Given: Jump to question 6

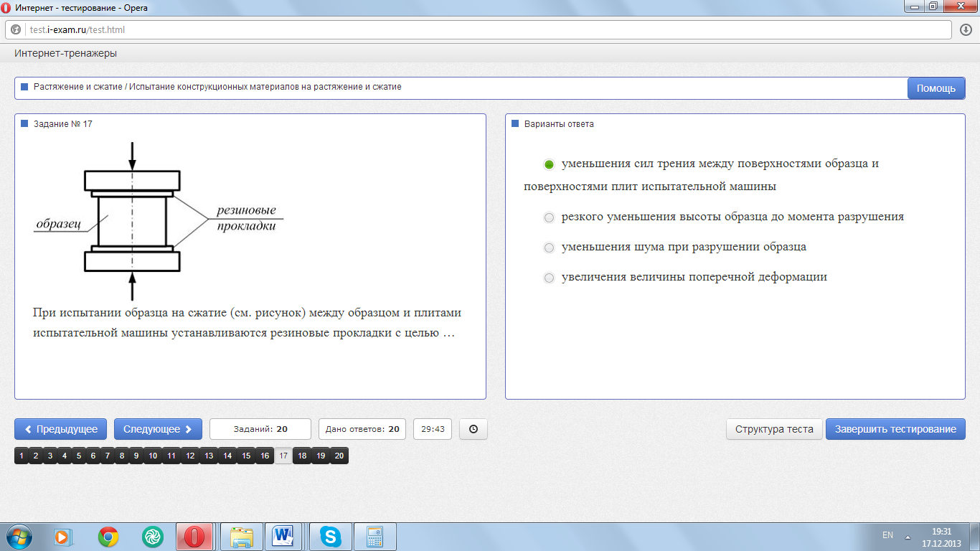Looking at the screenshot, I should (x=93, y=456).
